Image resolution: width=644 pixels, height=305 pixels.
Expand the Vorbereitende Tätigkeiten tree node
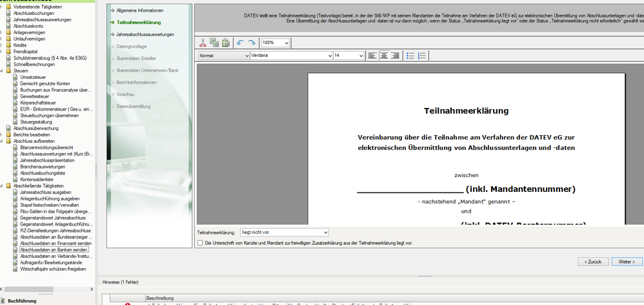(x=2, y=6)
